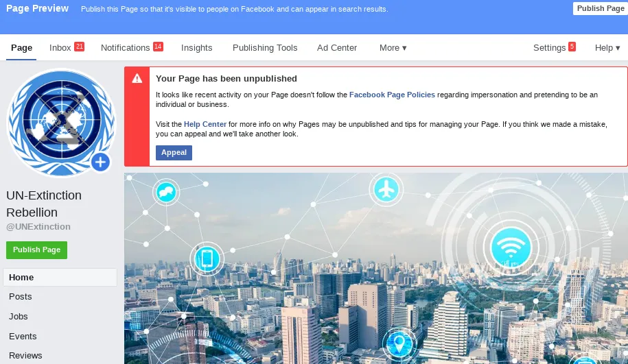This screenshot has height=364, width=628.
Task: Click the Appeal button
Action: [x=174, y=152]
